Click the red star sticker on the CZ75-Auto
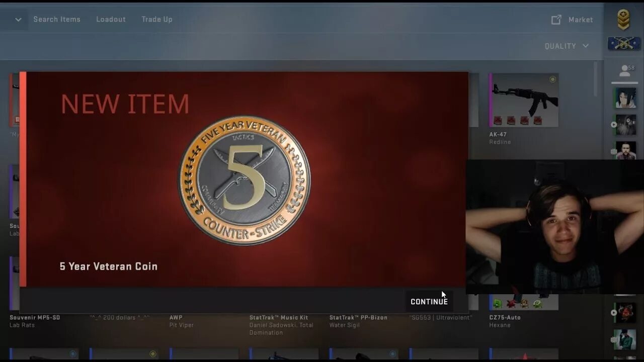 tap(511, 303)
